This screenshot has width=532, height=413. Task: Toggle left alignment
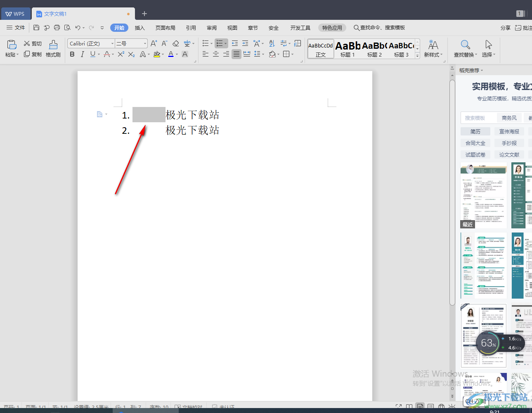[206, 54]
